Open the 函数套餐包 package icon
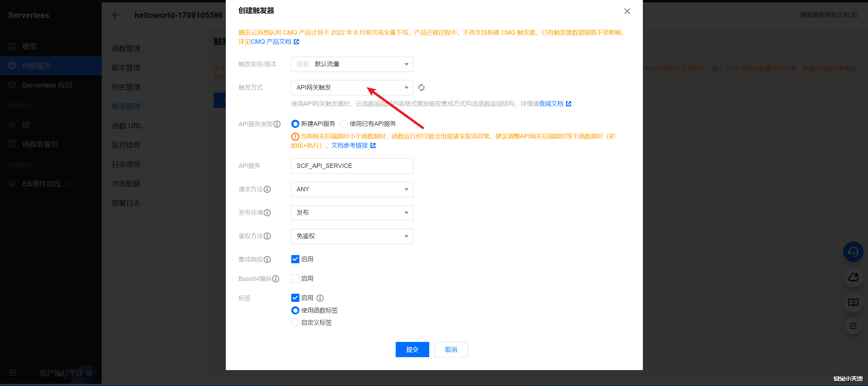This screenshot has height=386, width=868. tap(12, 143)
